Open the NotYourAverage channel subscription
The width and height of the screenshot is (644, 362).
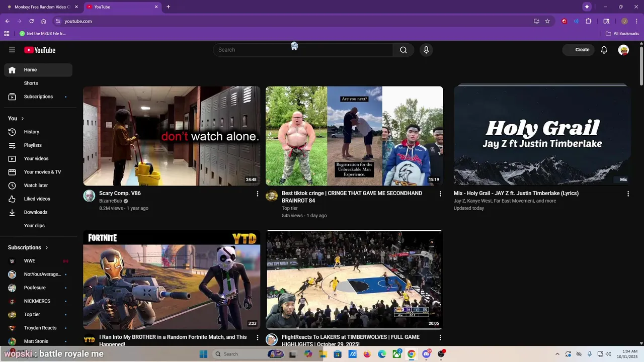coord(38,275)
